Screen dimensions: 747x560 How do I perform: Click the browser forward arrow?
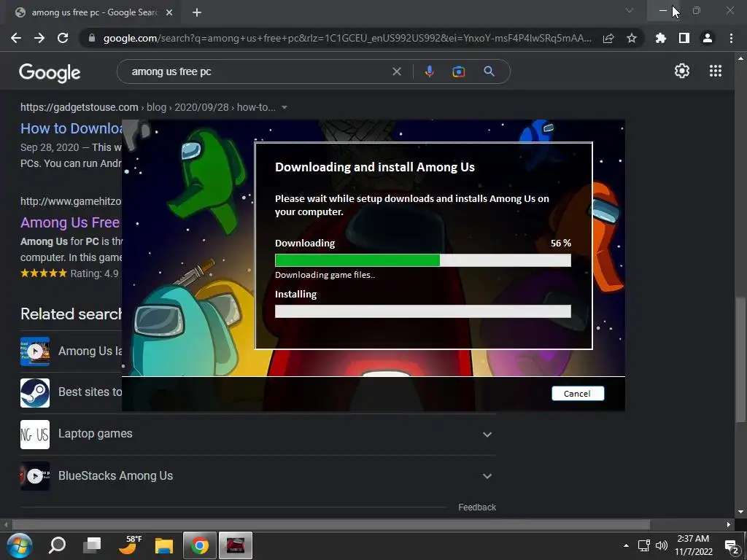pos(39,38)
